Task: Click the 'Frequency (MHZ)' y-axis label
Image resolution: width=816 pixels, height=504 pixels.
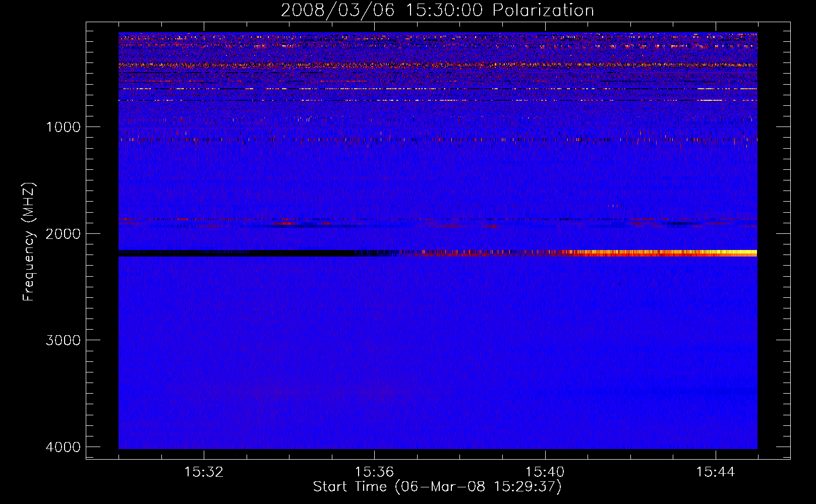Action: pos(29,242)
